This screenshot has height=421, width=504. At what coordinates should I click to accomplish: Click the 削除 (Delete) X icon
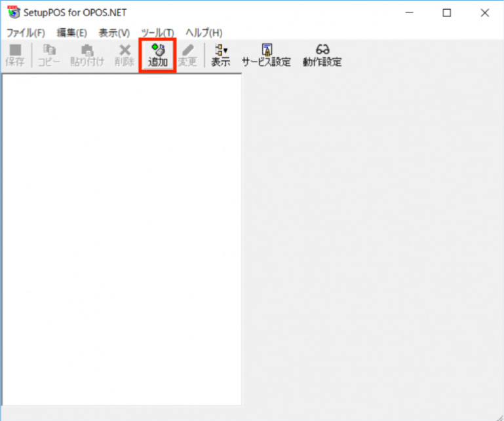pyautogui.click(x=125, y=55)
